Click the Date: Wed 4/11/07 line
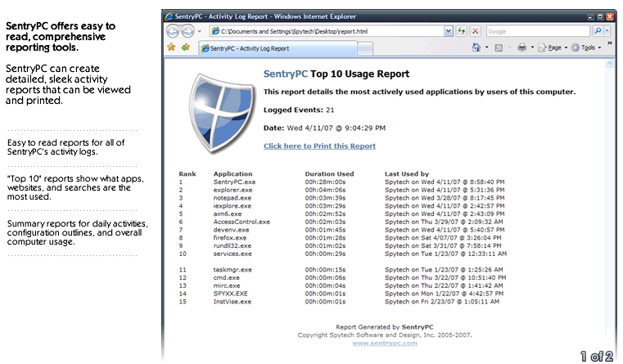The image size is (623, 364). click(x=325, y=128)
